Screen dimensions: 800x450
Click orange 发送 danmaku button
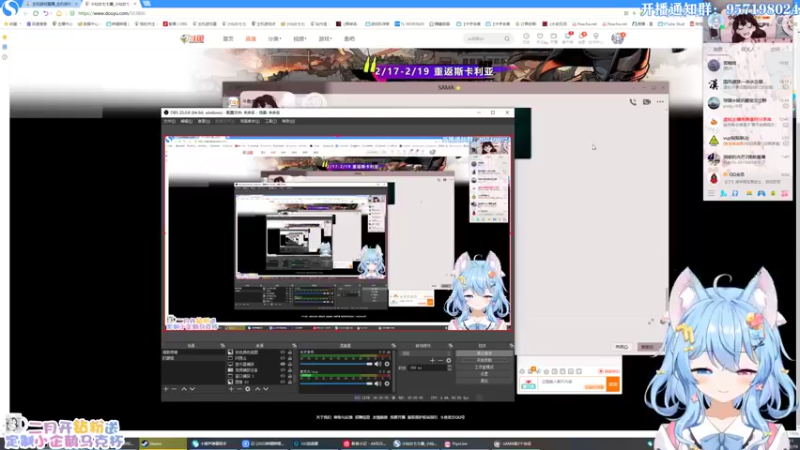(x=613, y=384)
